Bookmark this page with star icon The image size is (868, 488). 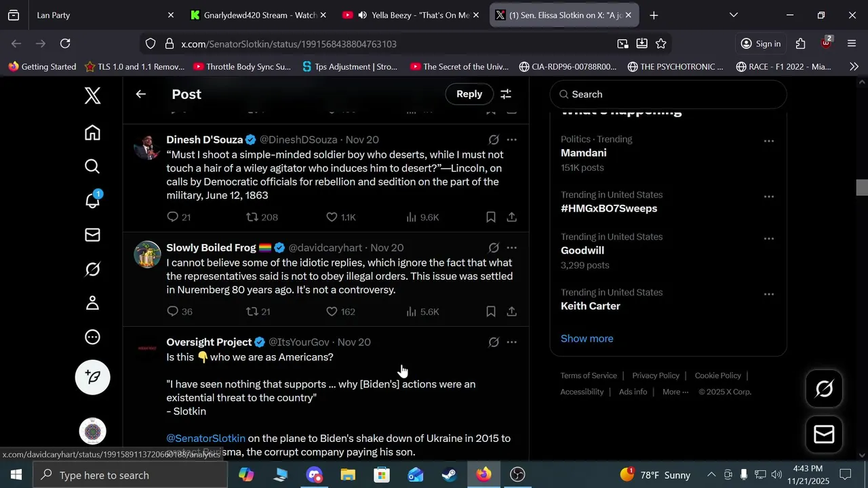tap(661, 43)
